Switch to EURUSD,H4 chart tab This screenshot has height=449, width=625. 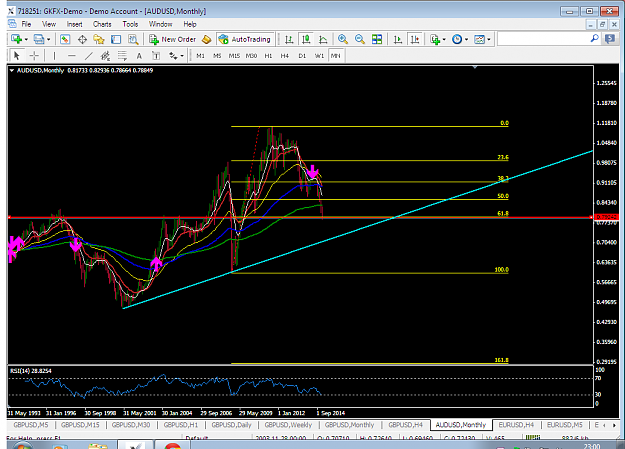[516, 425]
